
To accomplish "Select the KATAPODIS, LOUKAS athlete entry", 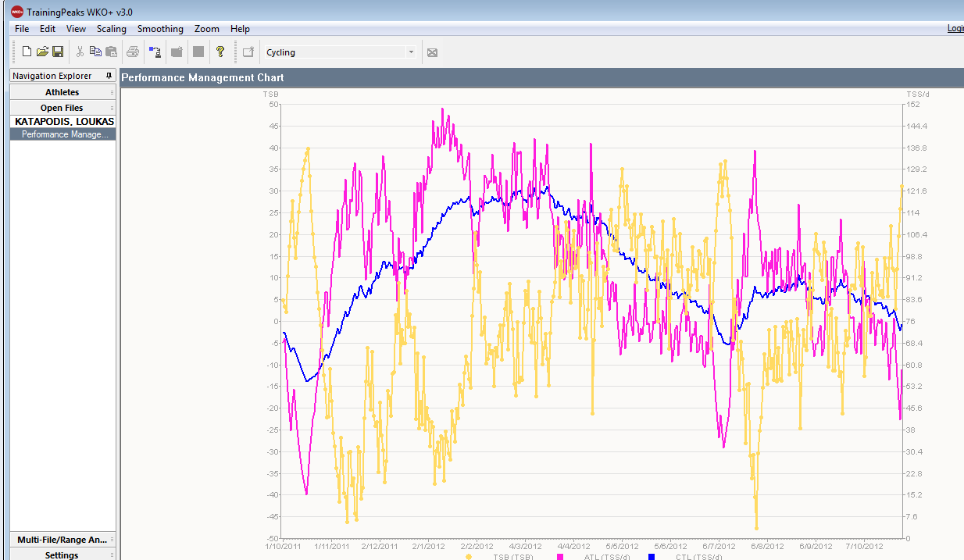I will tap(64, 122).
